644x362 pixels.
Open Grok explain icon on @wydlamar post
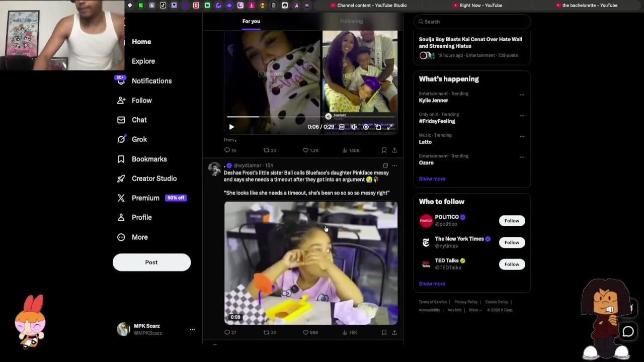(385, 165)
